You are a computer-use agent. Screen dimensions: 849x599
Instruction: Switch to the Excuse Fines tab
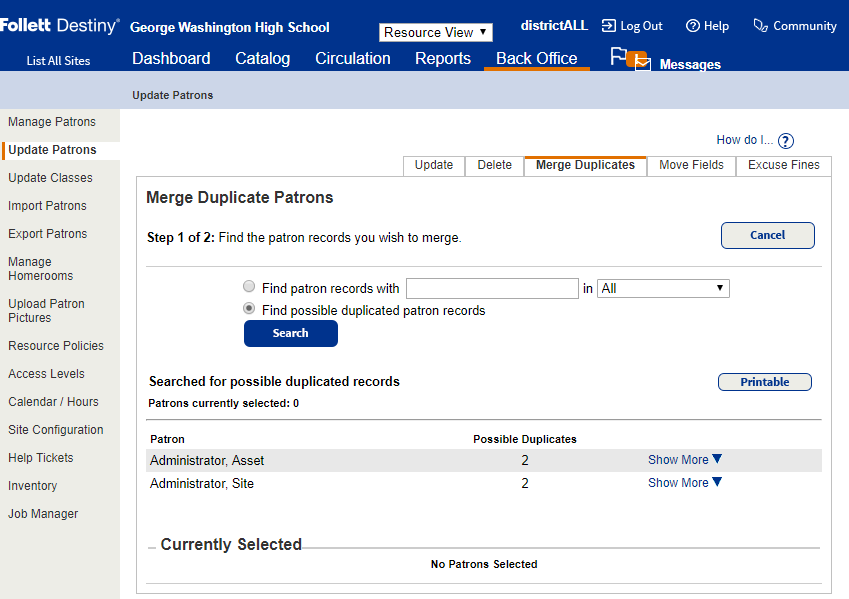pos(783,165)
